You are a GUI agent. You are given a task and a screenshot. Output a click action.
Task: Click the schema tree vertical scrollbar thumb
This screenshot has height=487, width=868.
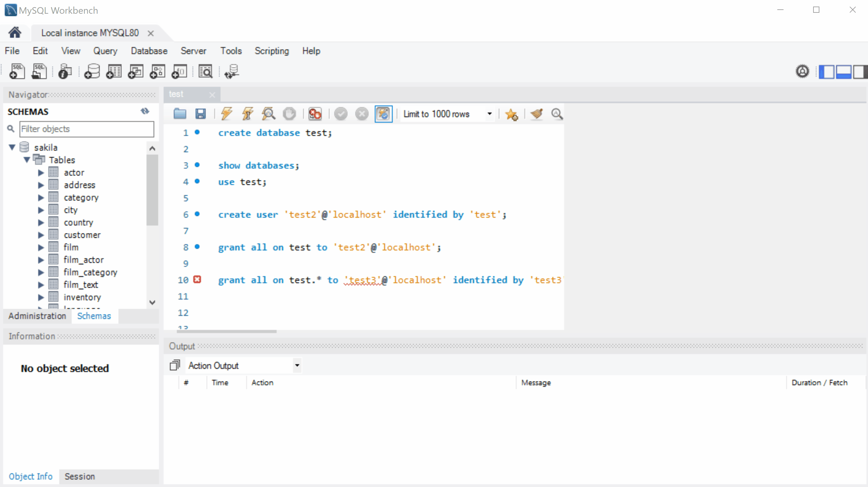[152, 190]
